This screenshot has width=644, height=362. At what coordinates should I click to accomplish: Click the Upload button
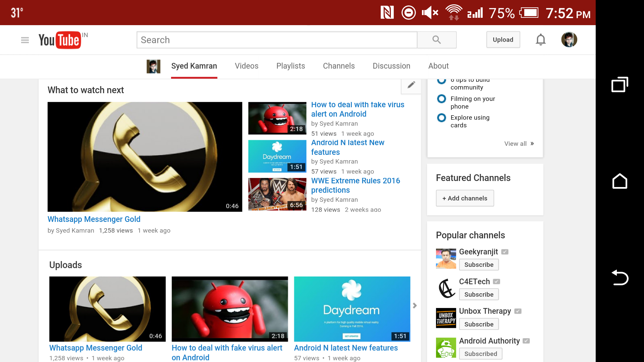[503, 40]
